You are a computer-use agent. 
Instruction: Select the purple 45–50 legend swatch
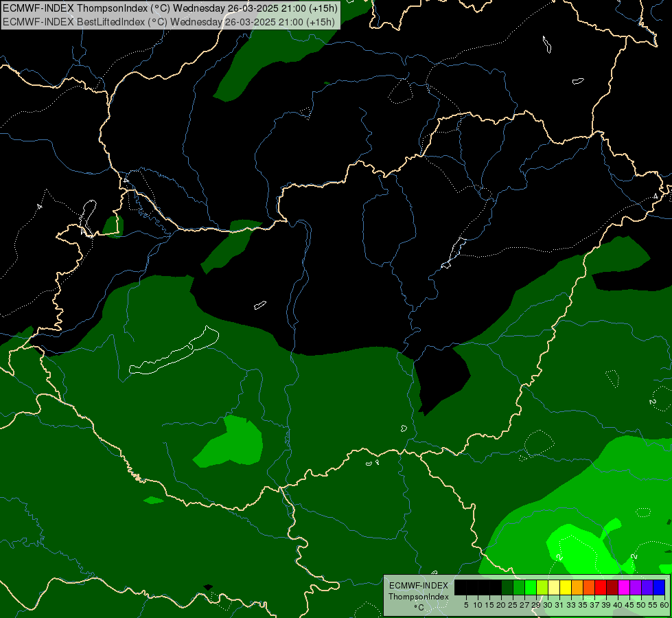coord(636,587)
